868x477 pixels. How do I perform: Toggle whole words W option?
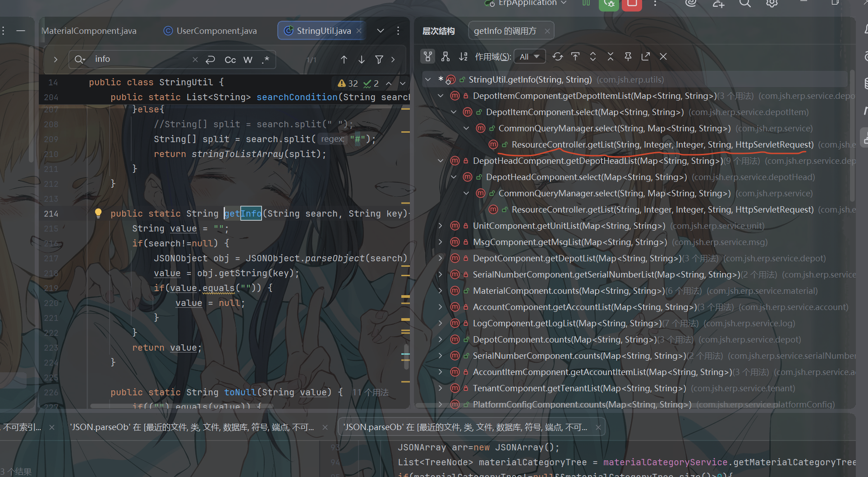coord(248,60)
